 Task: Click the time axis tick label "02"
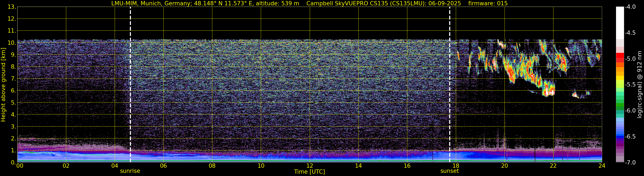pyautogui.click(x=66, y=166)
